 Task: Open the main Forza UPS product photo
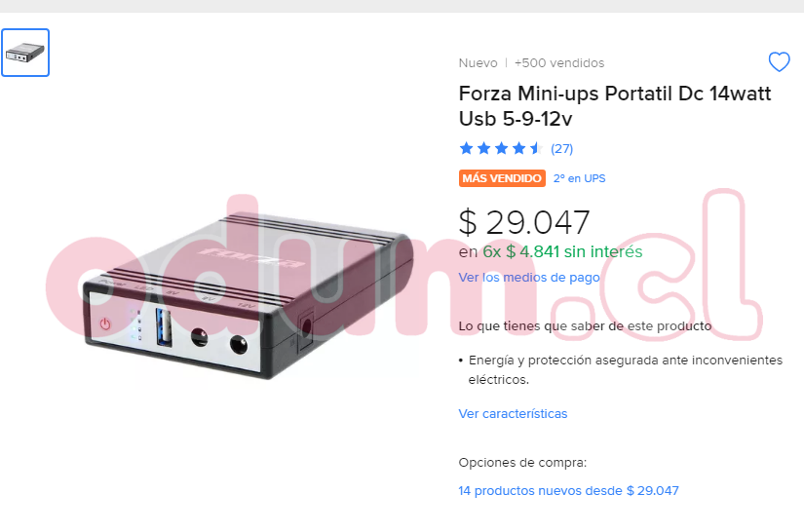coord(249,294)
